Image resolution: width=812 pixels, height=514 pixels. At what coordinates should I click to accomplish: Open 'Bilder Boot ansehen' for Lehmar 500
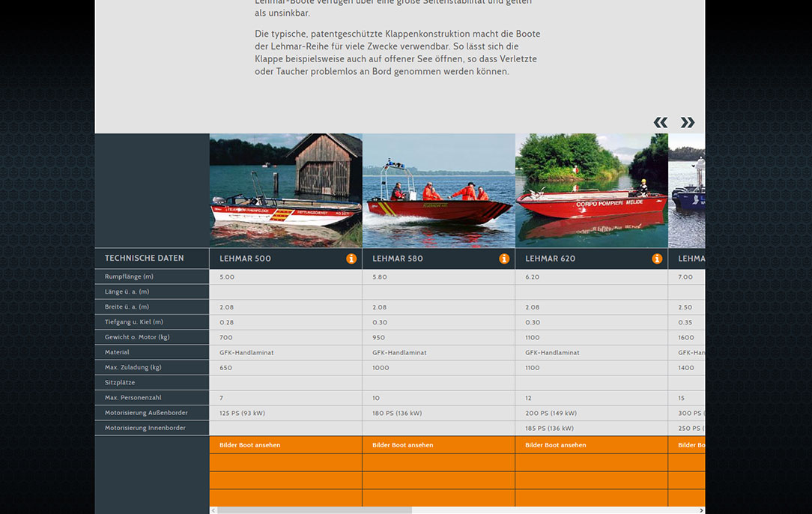249,445
